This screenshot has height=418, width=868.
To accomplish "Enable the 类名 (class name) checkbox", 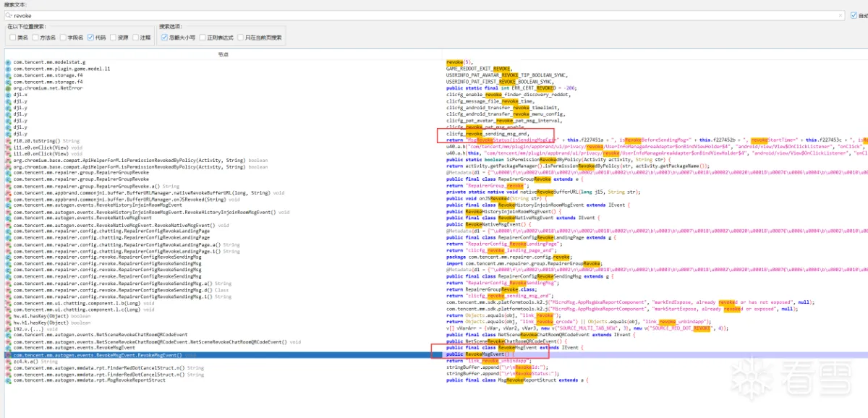I will click(12, 37).
